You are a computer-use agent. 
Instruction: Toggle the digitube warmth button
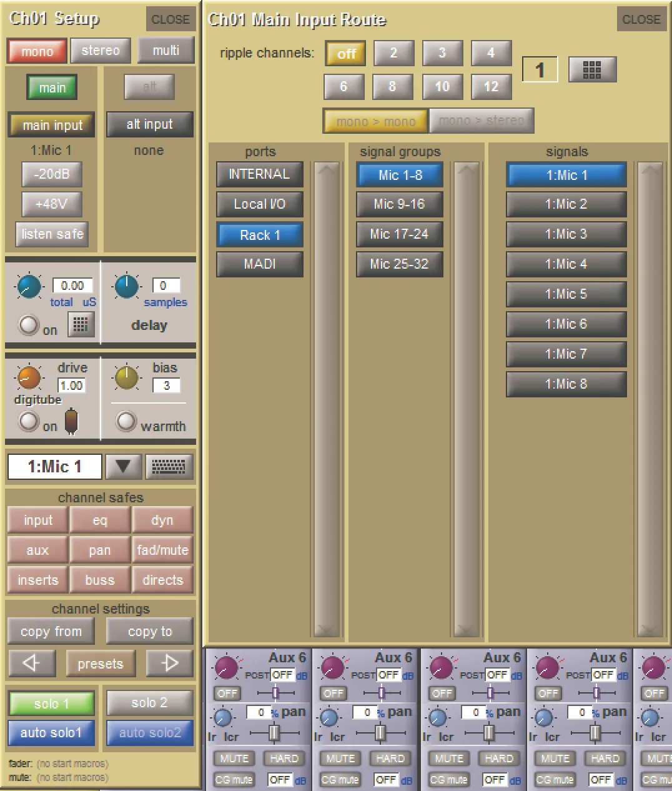click(x=126, y=422)
